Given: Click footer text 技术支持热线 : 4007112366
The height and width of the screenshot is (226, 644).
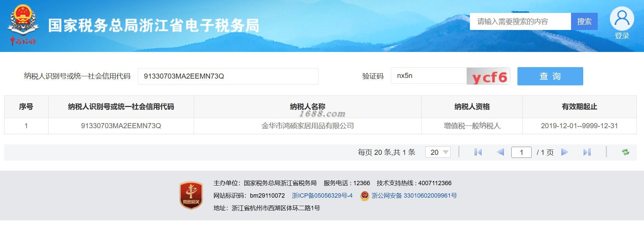Looking at the screenshot, I should tap(414, 183).
